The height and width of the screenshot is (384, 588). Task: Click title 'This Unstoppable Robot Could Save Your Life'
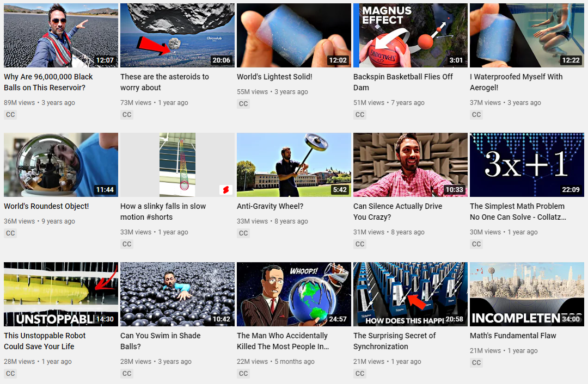(x=45, y=341)
